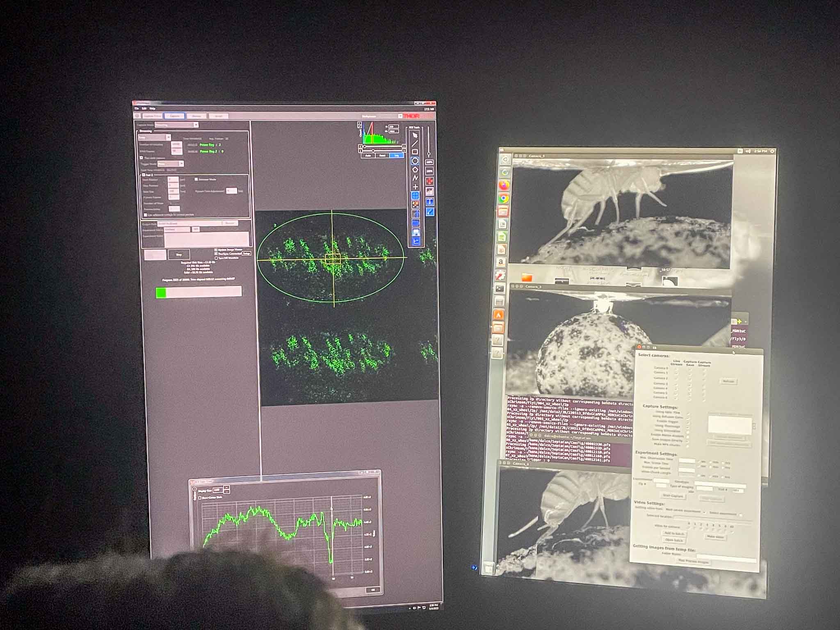Screen dimensions: 840x630
Task: Select the line ROI tool
Action: [x=415, y=143]
